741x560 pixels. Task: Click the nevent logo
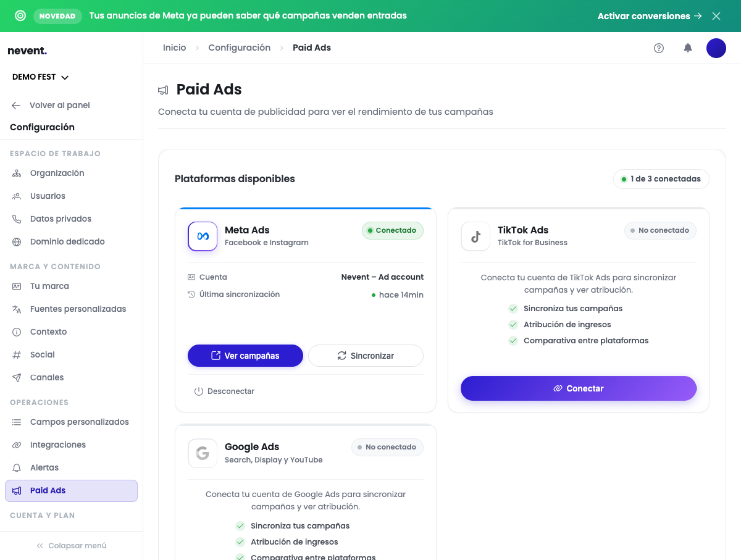point(27,51)
